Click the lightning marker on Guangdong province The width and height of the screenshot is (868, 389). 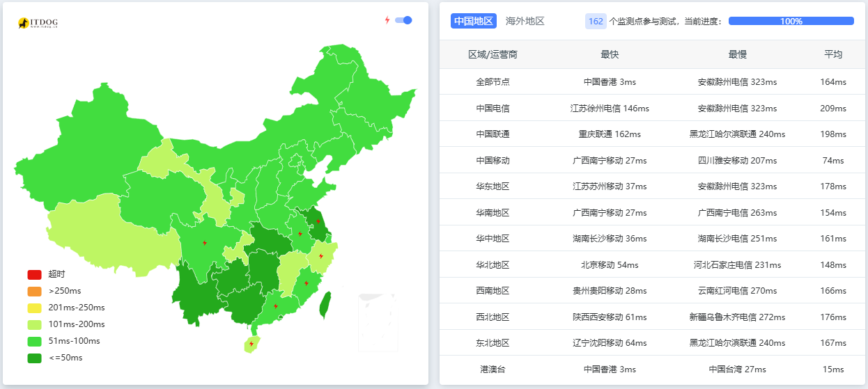[275, 306]
